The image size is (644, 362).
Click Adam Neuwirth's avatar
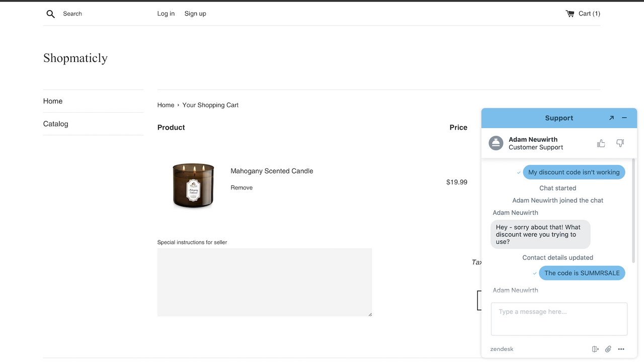tap(496, 143)
